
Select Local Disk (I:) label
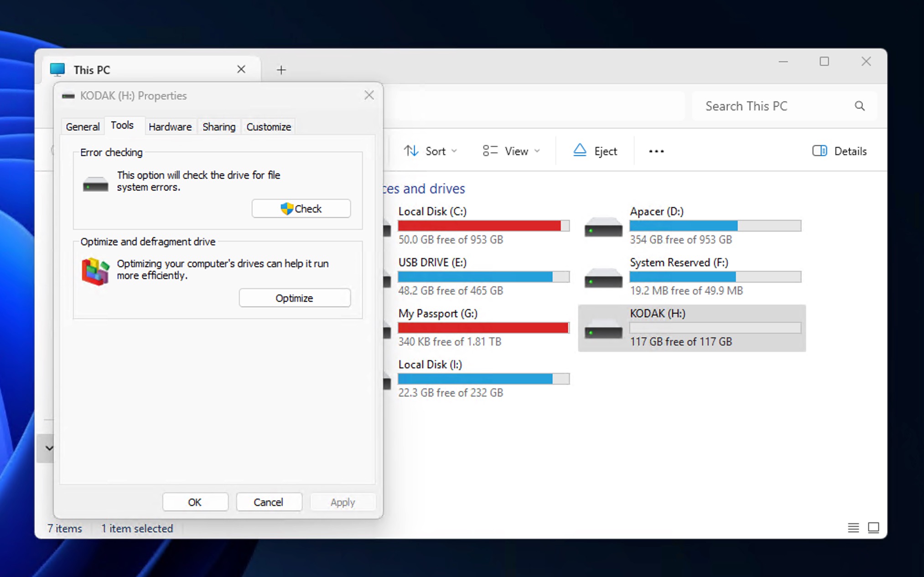(430, 365)
